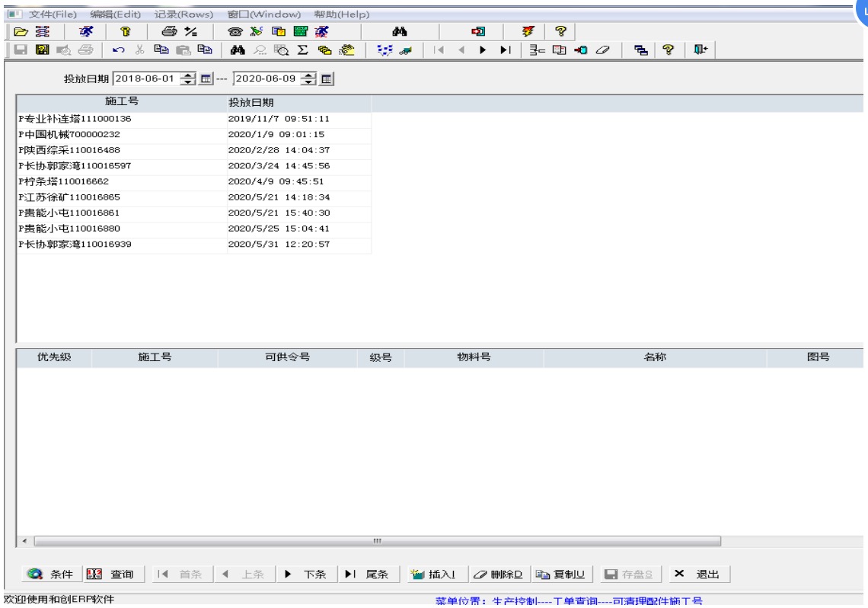This screenshot has height=608, width=868.
Task: Click the left arrow of the horizontal scrollbar
Action: click(x=24, y=541)
